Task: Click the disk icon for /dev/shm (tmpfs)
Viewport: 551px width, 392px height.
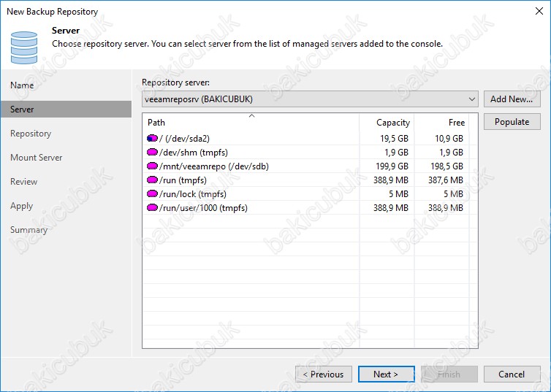Action: 152,153
